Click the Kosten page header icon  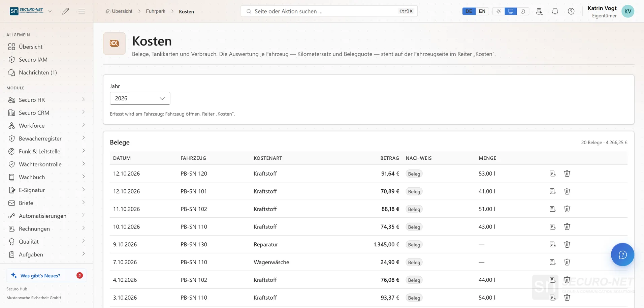114,43
